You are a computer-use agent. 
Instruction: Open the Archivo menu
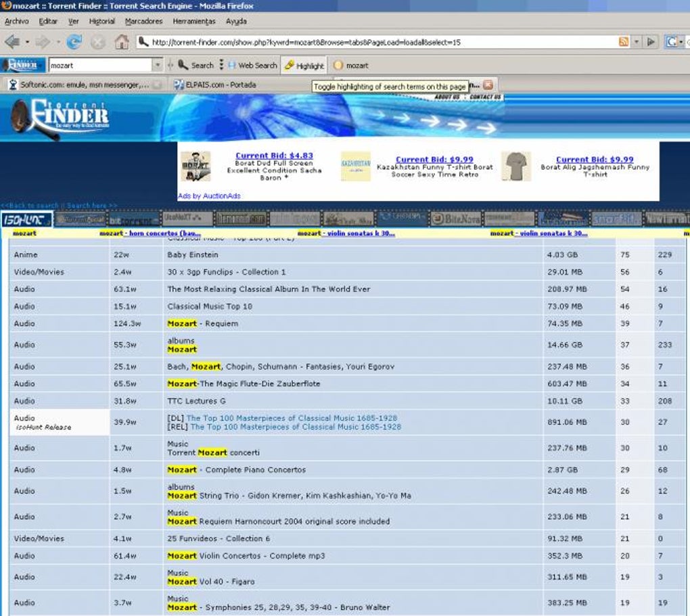[16, 21]
